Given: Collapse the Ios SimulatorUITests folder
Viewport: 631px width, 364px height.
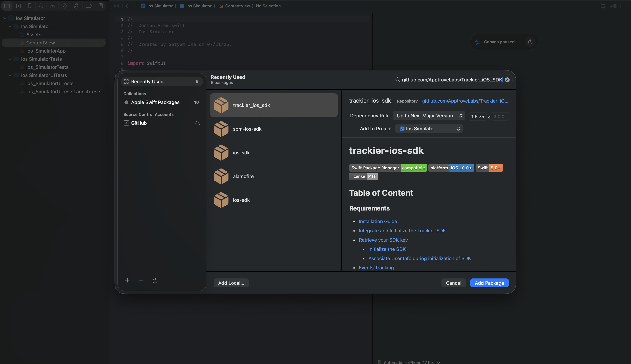Looking at the screenshot, I should [x=10, y=75].
